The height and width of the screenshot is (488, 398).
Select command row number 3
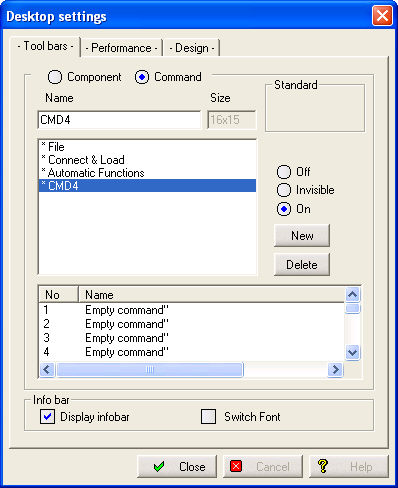192,338
